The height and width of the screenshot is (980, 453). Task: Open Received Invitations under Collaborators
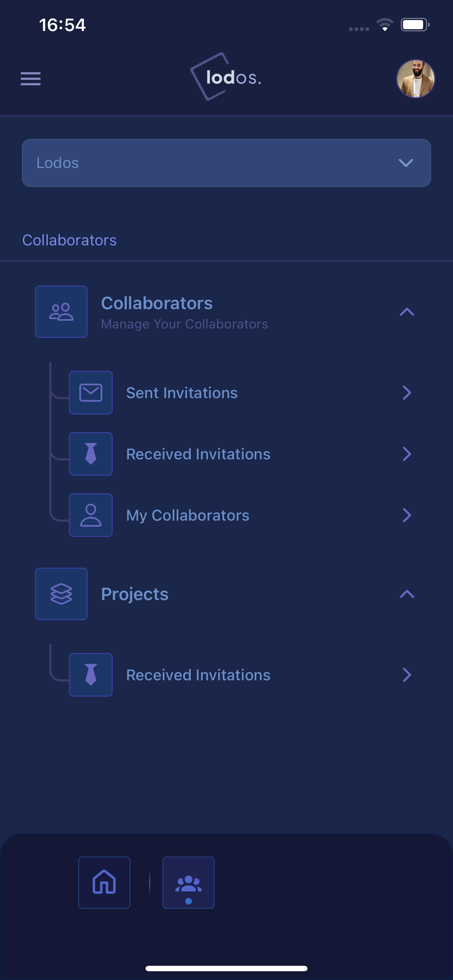click(241, 454)
